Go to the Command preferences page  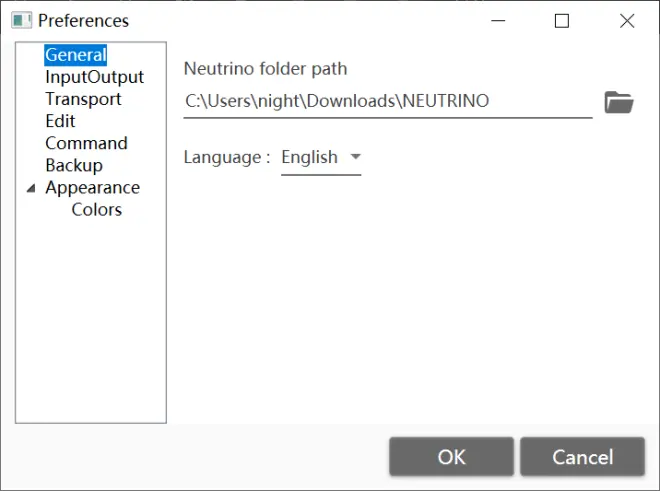[x=86, y=143]
